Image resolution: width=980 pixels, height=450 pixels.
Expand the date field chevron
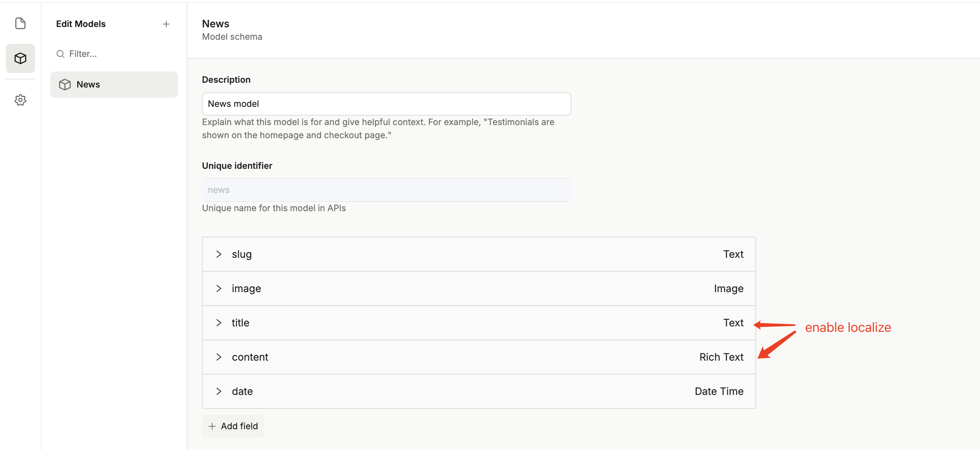pyautogui.click(x=219, y=391)
